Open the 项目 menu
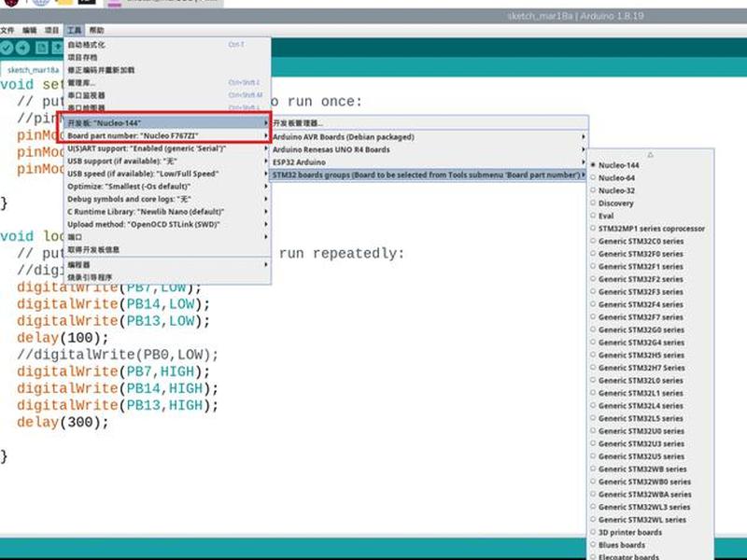This screenshot has width=747, height=560. pyautogui.click(x=51, y=31)
